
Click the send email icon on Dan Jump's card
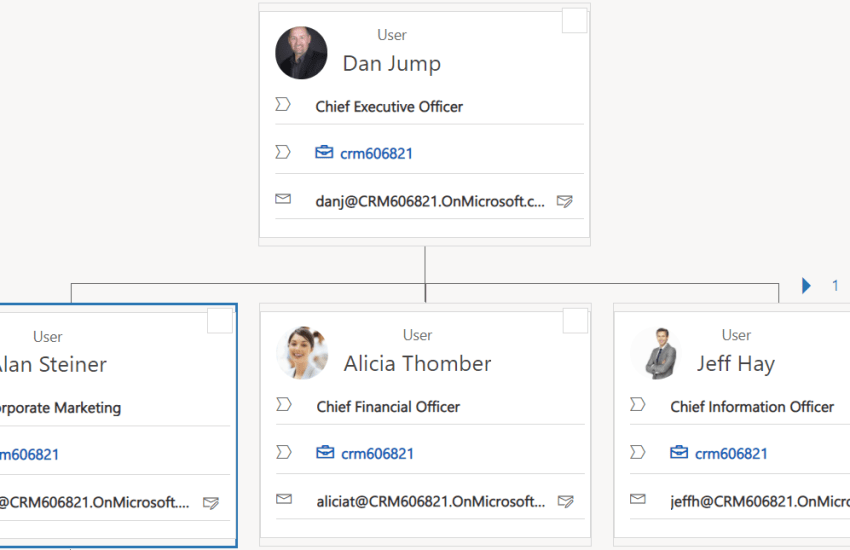(x=565, y=201)
